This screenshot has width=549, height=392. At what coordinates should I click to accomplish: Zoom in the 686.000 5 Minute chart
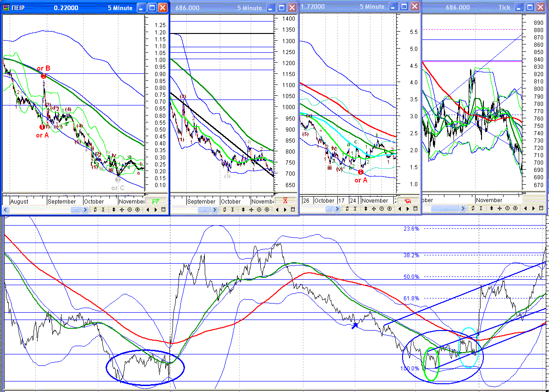click(x=267, y=210)
